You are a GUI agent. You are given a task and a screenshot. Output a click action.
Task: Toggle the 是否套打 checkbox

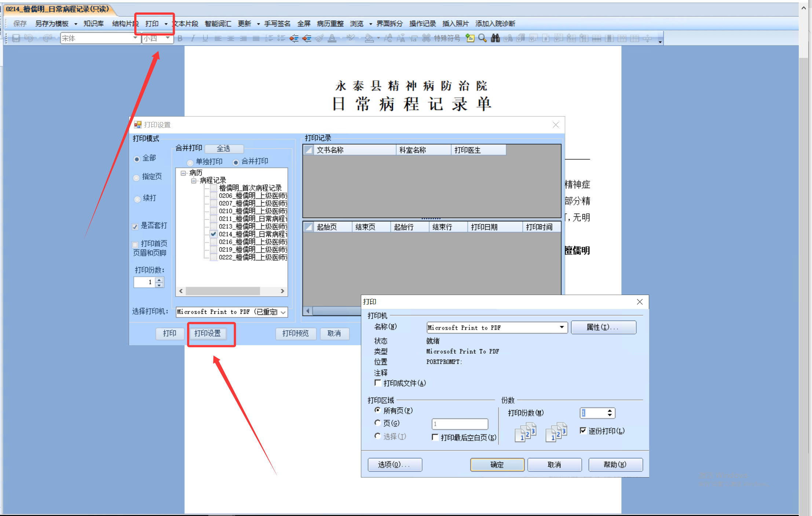coord(135,226)
